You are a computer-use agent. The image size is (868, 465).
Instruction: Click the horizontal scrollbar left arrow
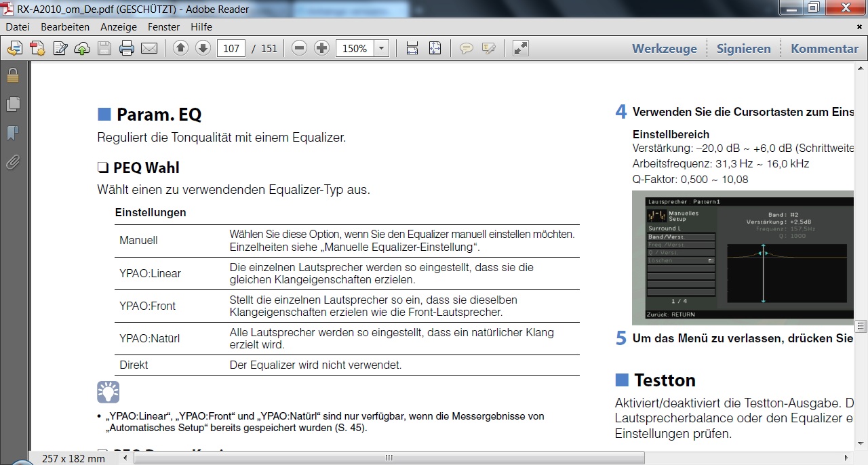coord(127,458)
